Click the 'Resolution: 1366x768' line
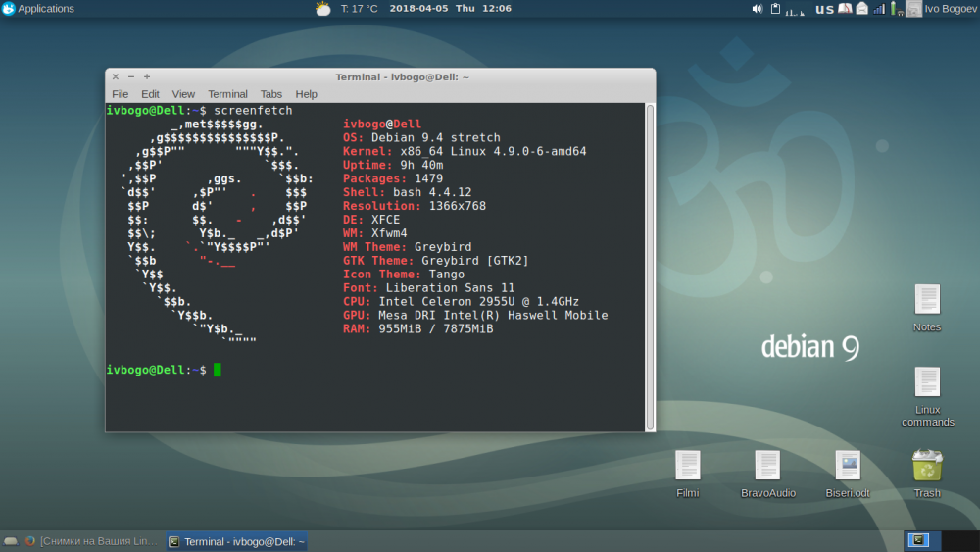Screen dimensions: 980x552 click(414, 206)
